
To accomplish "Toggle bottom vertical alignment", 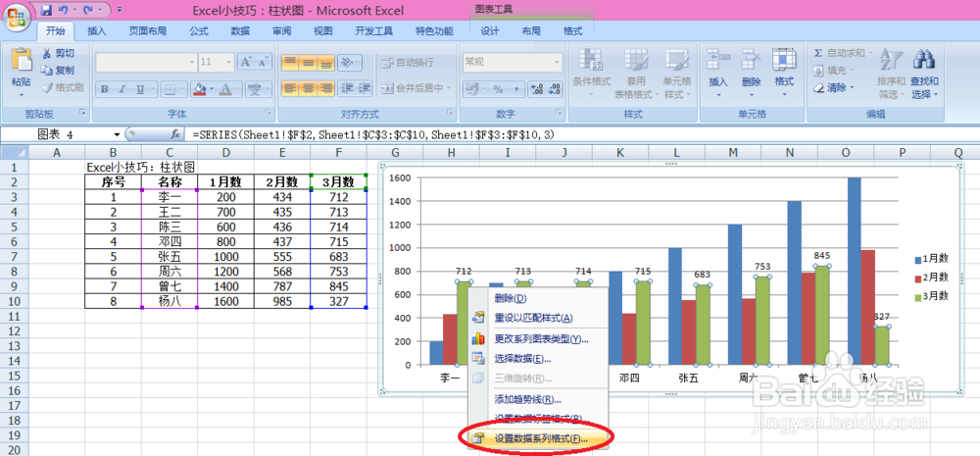I will point(326,62).
